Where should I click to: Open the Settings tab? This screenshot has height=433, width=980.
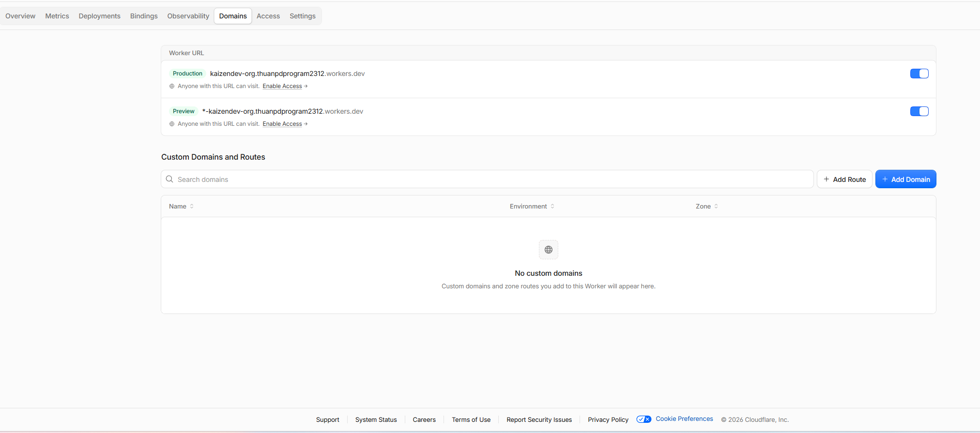(303, 16)
